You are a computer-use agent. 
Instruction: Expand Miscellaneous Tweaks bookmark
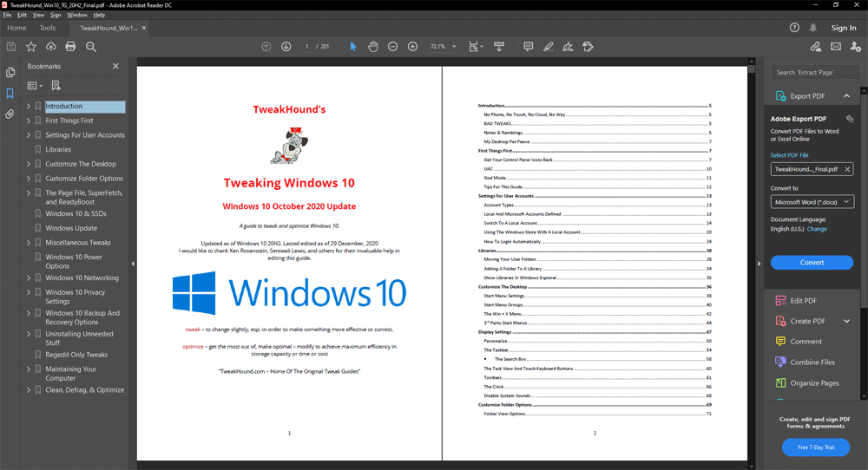coord(29,243)
